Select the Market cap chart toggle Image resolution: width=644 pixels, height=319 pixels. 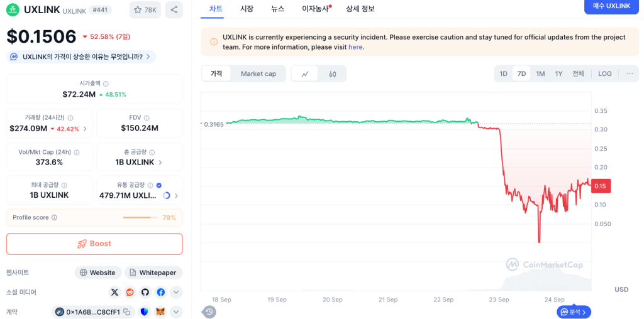click(258, 74)
